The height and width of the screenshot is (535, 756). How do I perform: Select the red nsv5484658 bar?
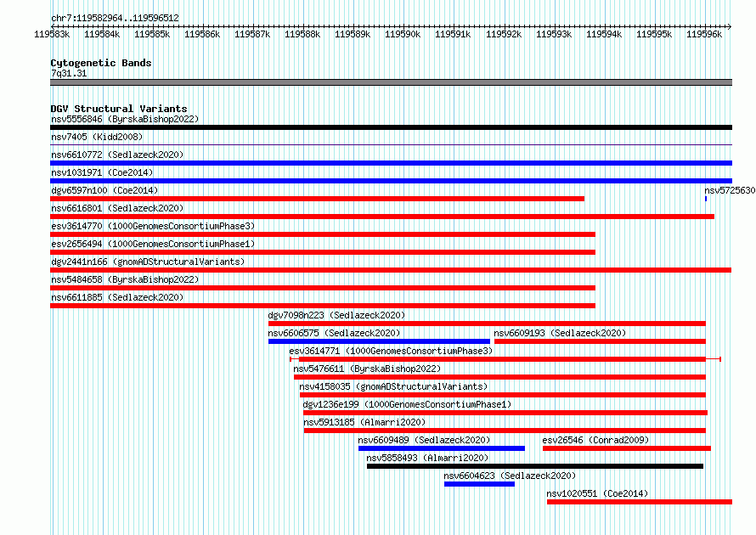[323, 288]
